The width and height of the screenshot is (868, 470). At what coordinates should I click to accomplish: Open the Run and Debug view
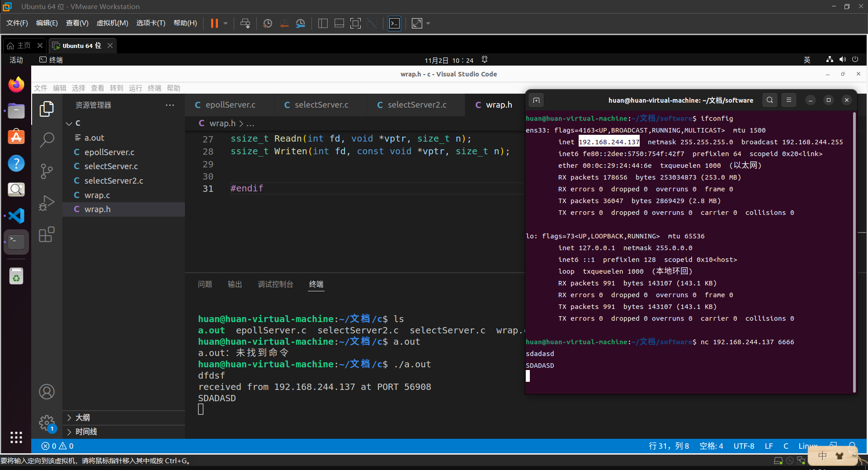(47, 203)
